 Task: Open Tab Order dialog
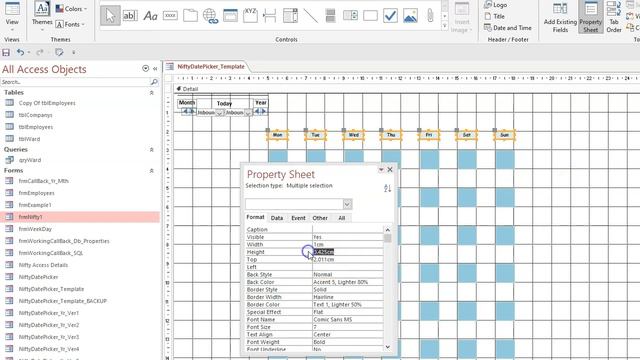(x=613, y=17)
